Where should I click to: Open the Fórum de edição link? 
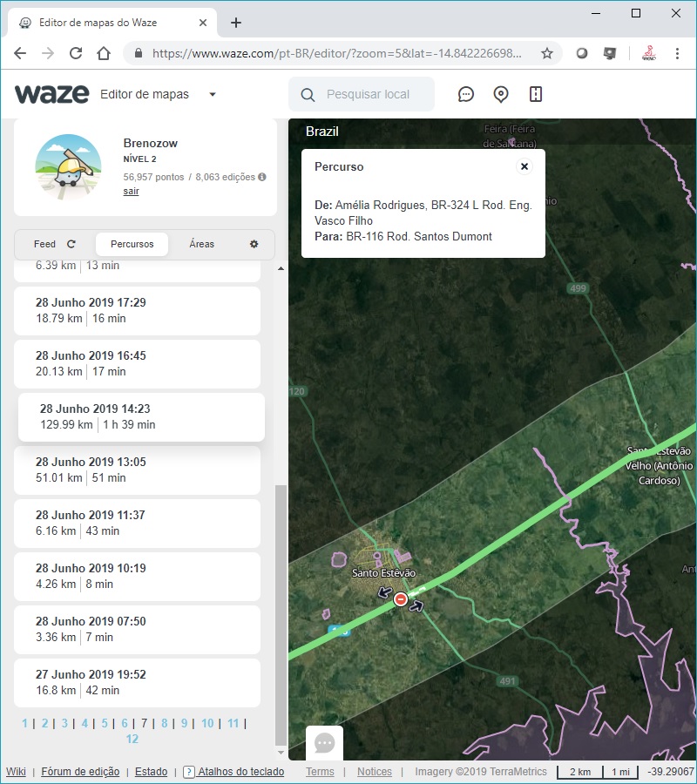80,772
